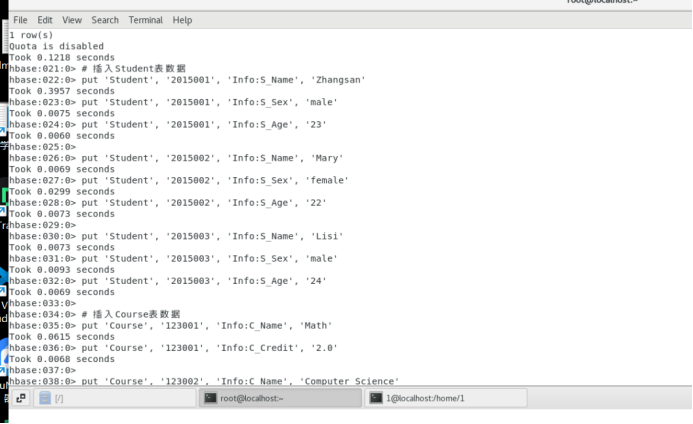Click the put command with S_Age '23'
Image resolution: width=693 pixels, height=424 pixels.
tap(168, 125)
